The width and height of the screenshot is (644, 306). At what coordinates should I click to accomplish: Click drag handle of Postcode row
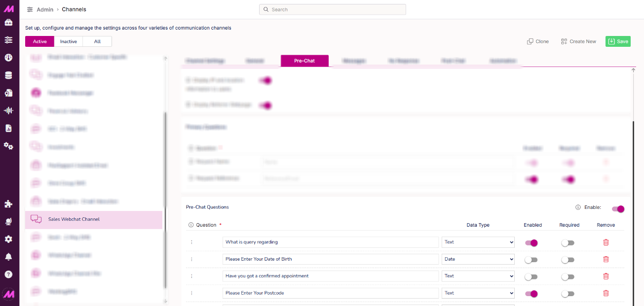coord(191,293)
